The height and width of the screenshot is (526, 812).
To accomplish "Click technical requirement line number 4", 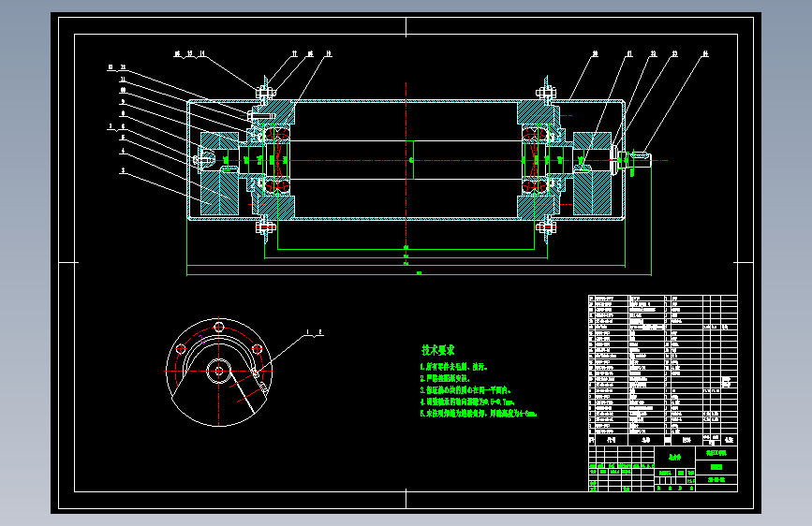I will coord(467,402).
